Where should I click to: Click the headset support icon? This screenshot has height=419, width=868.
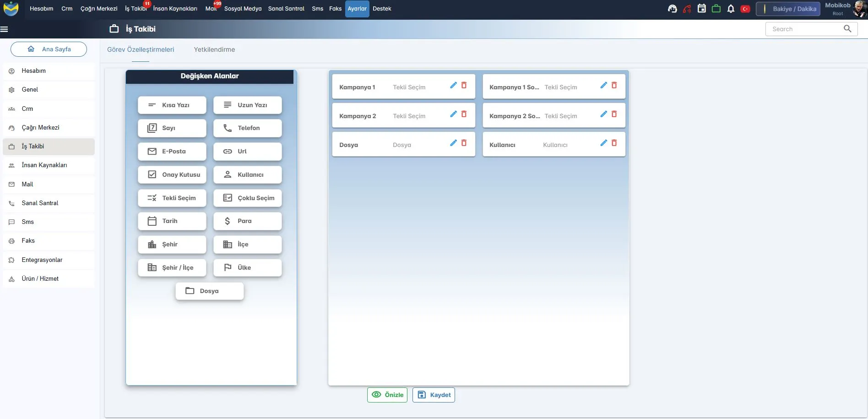[672, 9]
